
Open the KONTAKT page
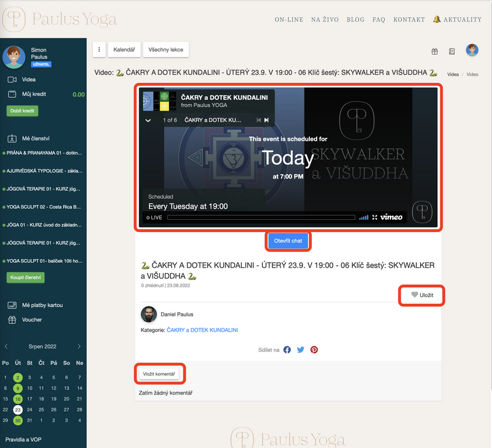(409, 20)
